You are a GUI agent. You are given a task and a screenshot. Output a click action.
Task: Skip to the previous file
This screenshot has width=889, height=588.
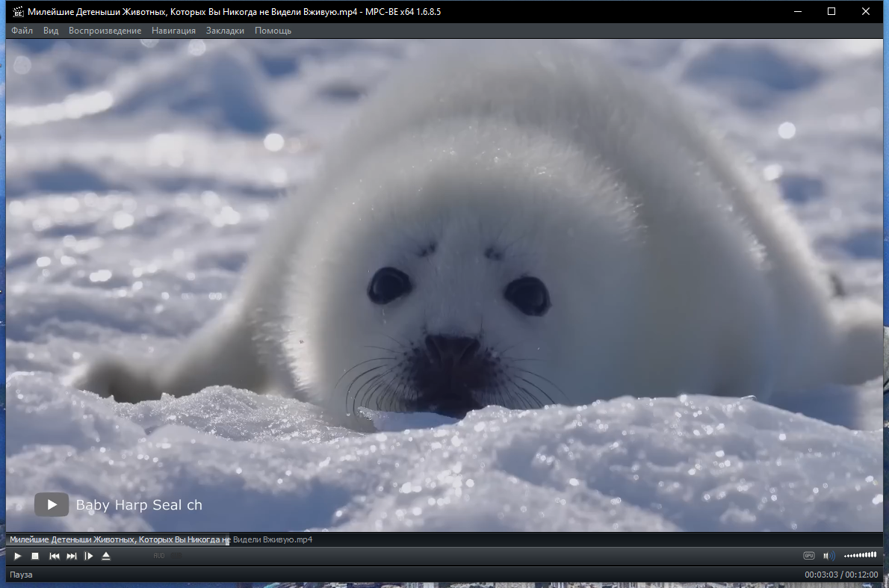pyautogui.click(x=55, y=556)
